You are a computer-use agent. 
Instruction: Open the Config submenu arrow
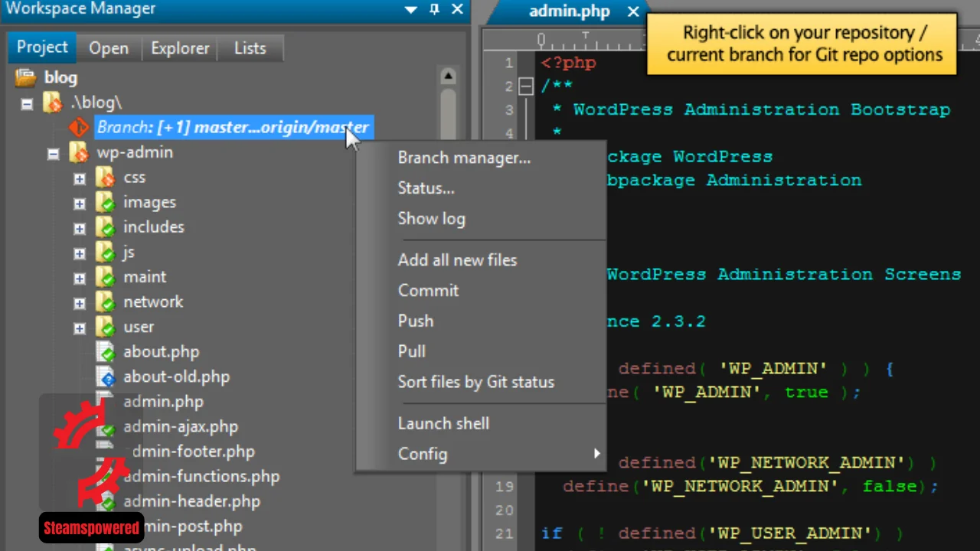tap(597, 454)
